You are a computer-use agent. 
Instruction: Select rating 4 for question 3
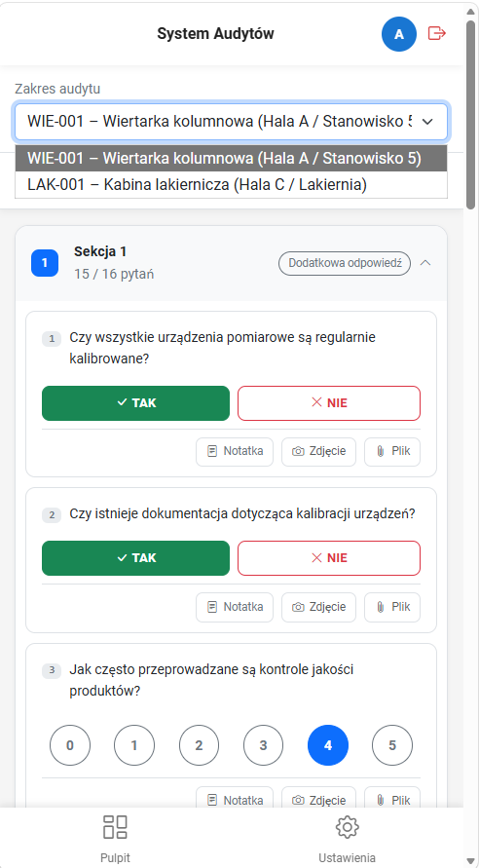(328, 745)
